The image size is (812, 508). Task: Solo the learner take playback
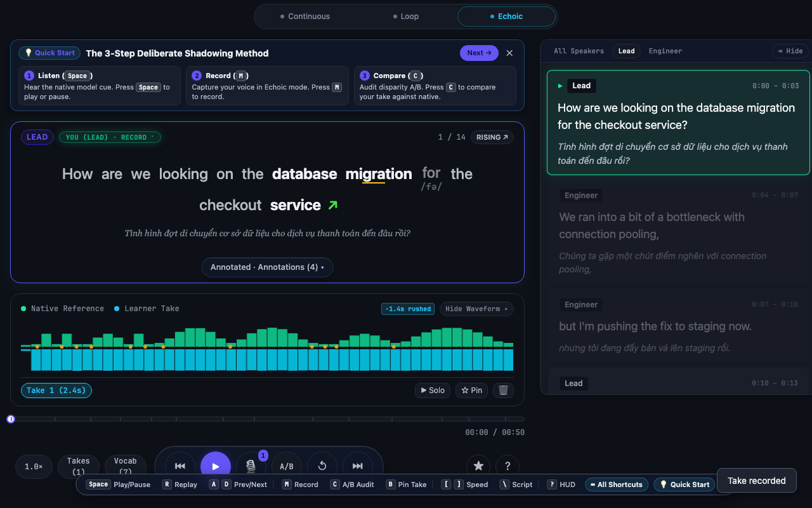click(x=433, y=391)
